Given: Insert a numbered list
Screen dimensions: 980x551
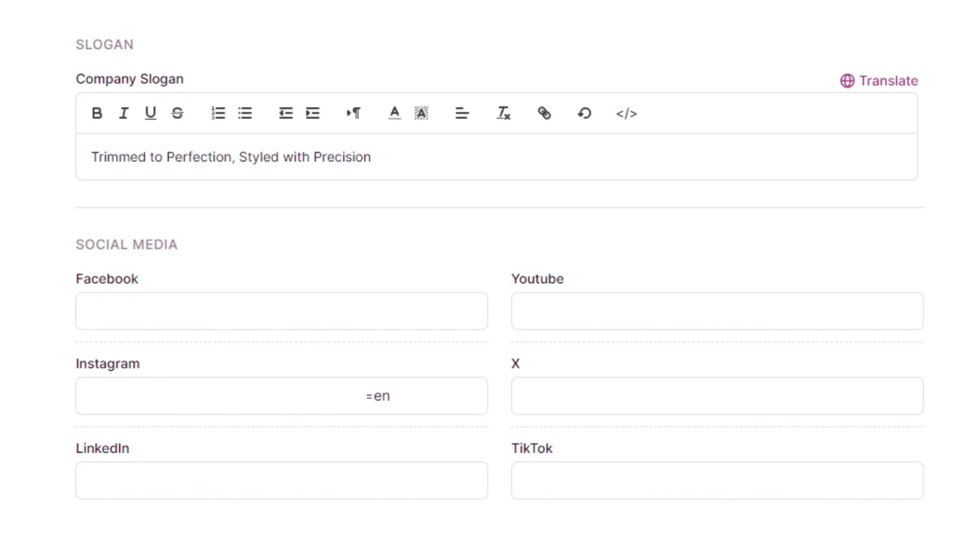Looking at the screenshot, I should (x=218, y=113).
